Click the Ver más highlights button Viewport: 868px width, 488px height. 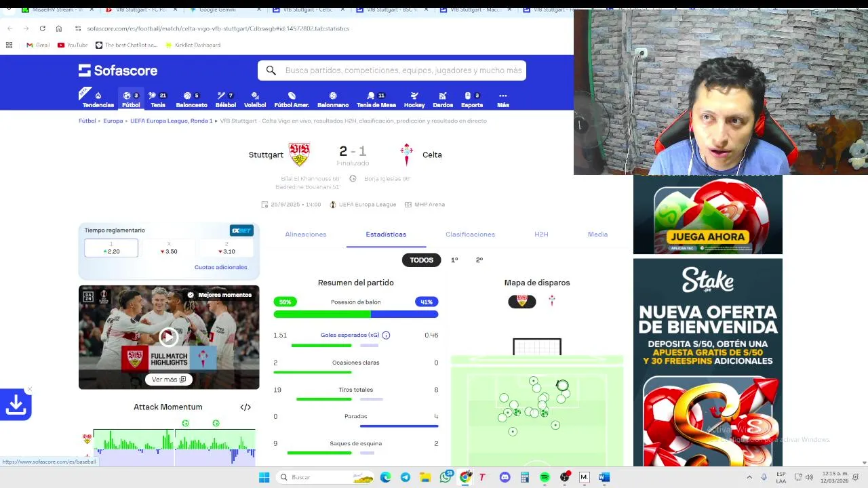tap(169, 380)
